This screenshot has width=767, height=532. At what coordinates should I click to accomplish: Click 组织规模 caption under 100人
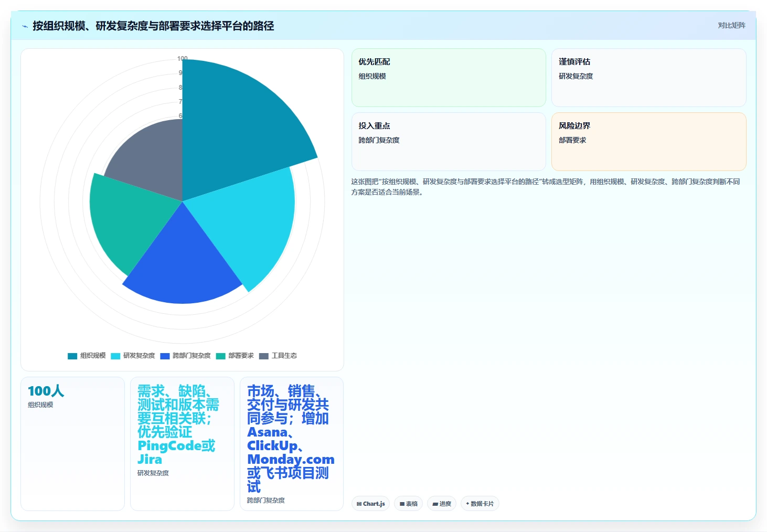coord(40,405)
